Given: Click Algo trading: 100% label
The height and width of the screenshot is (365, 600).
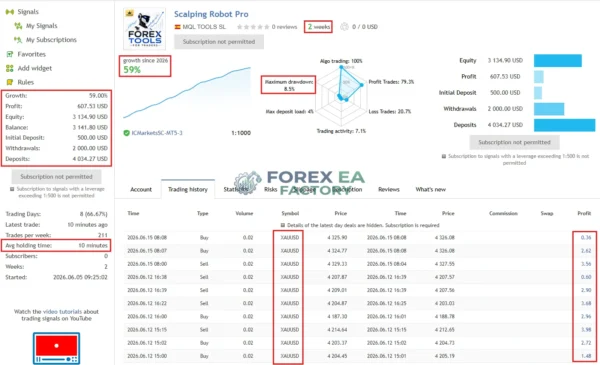Looking at the screenshot, I should pos(341,61).
